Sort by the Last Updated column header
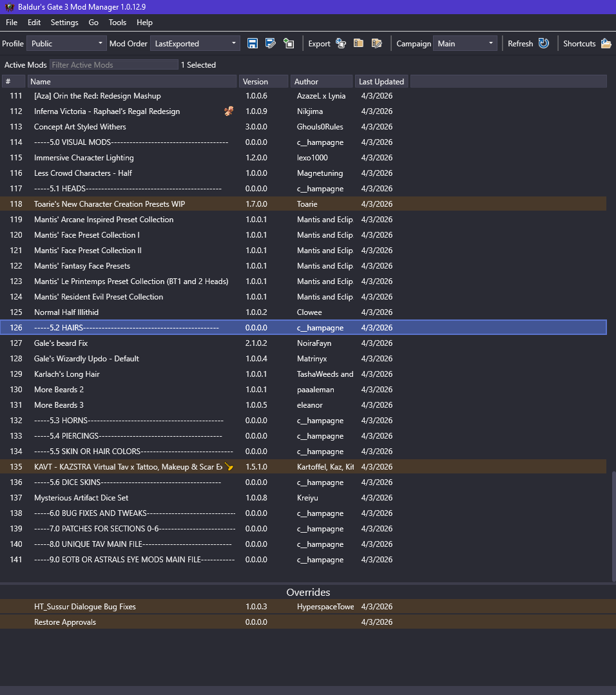 pos(381,82)
